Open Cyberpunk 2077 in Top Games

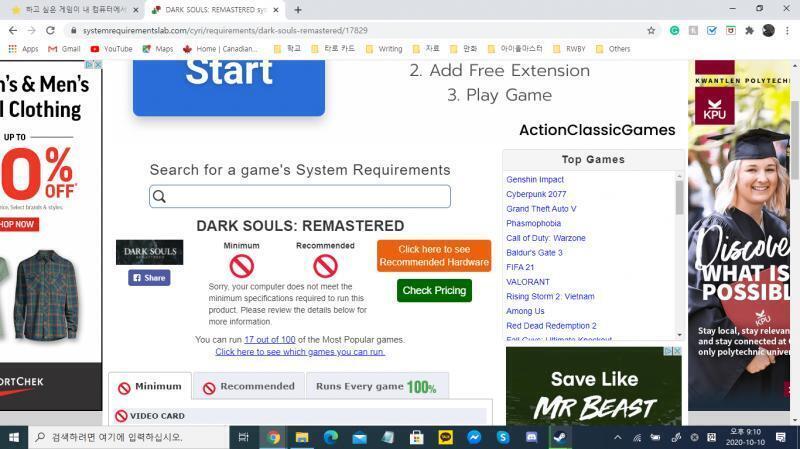536,194
